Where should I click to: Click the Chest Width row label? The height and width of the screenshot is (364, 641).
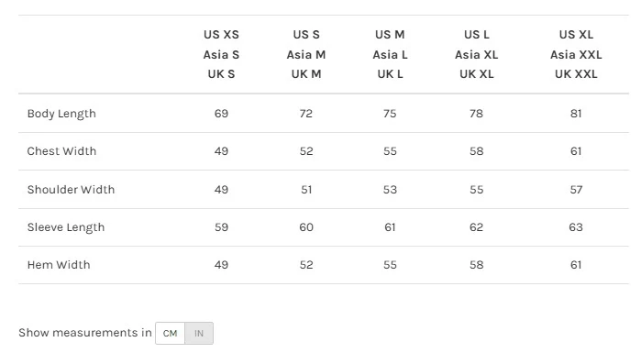point(61,151)
